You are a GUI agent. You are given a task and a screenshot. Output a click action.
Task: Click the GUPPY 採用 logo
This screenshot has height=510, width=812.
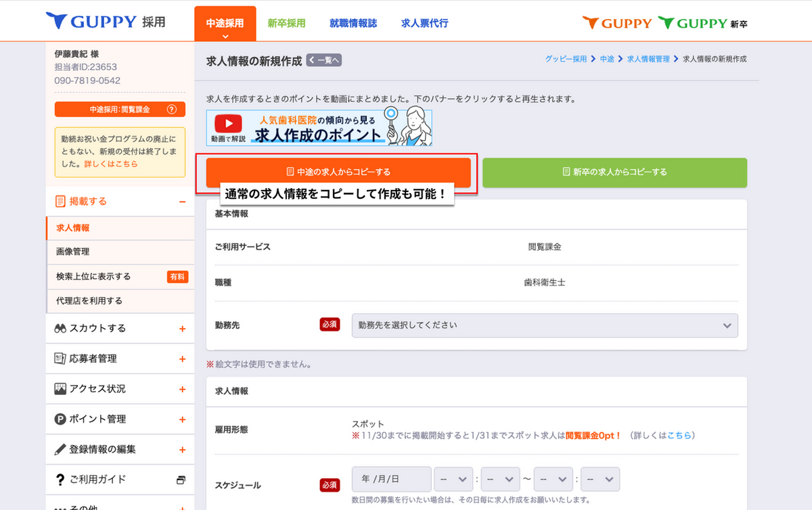pos(106,22)
